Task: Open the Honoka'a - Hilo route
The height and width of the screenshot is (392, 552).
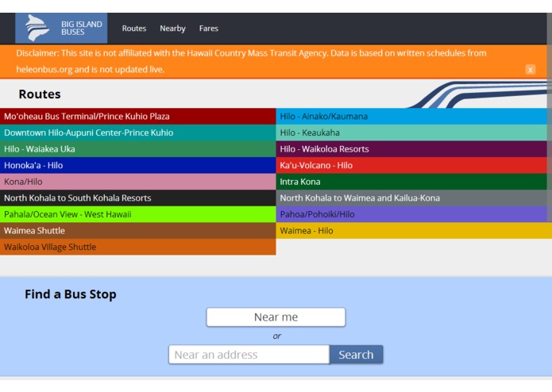Action: coord(138,166)
